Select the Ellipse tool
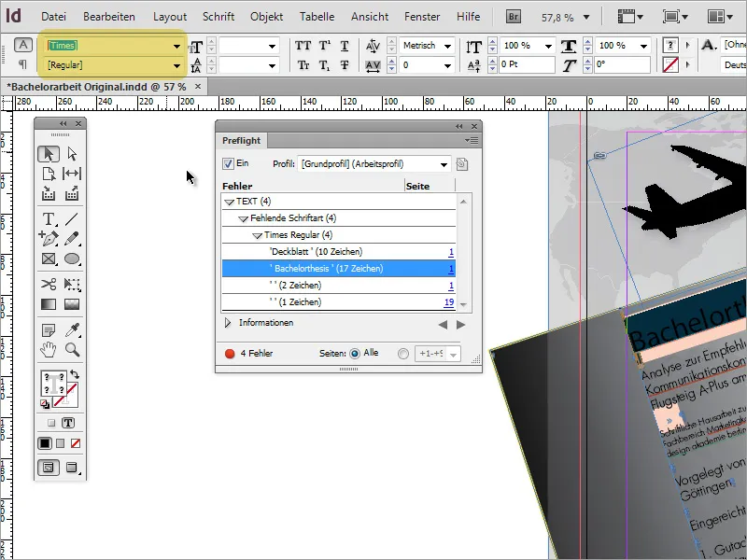The height and width of the screenshot is (560, 747). [x=72, y=259]
